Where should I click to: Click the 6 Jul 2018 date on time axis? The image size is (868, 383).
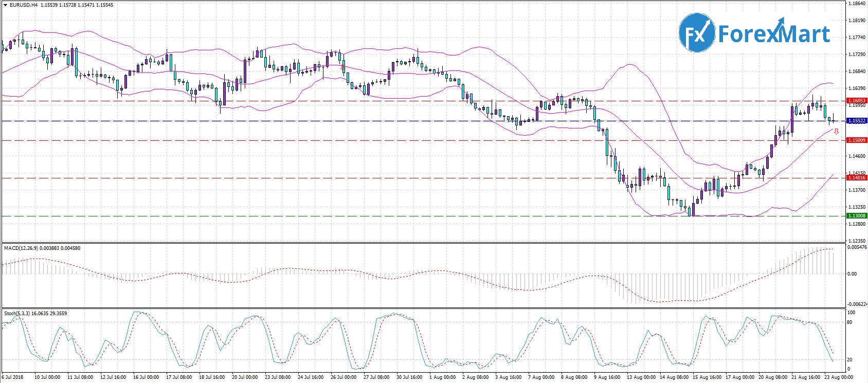point(12,377)
